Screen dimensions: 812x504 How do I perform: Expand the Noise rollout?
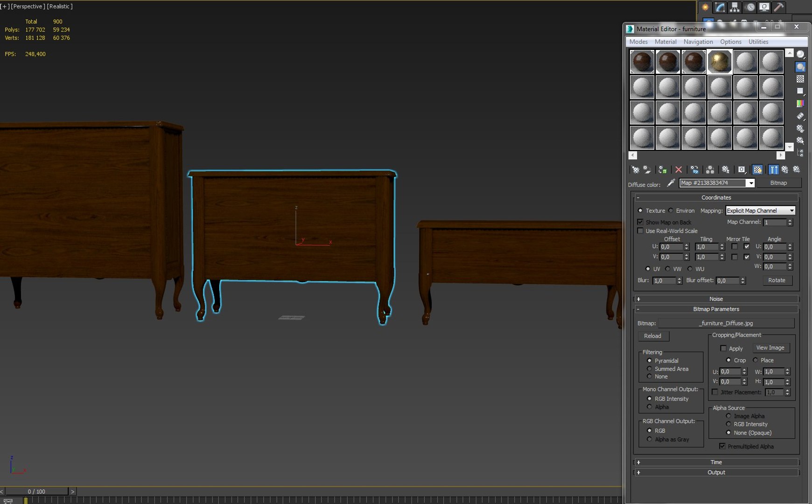(x=716, y=299)
